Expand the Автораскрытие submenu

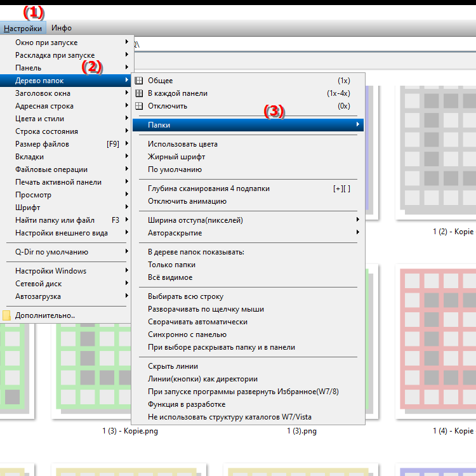(248, 233)
